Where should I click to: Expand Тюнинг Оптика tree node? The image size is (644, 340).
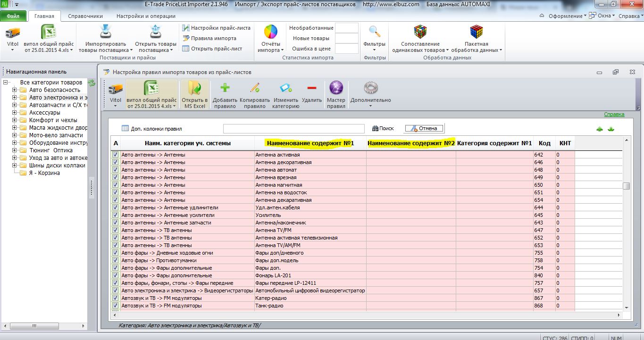pyautogui.click(x=15, y=150)
